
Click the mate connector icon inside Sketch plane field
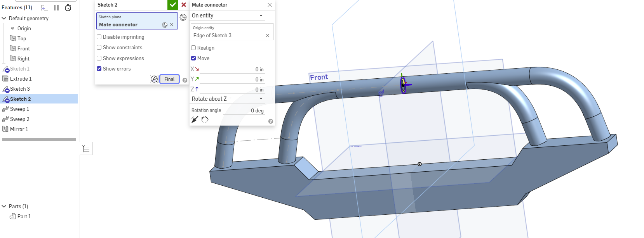165,25
